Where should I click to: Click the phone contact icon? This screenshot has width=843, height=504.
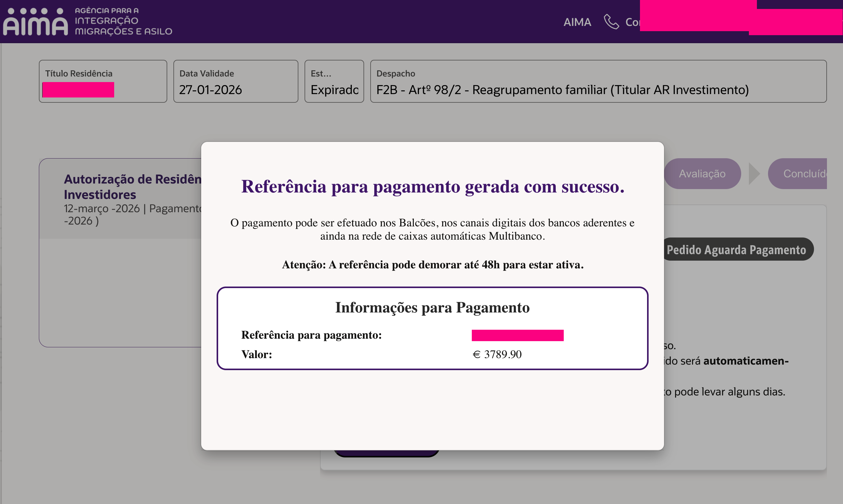tap(611, 22)
